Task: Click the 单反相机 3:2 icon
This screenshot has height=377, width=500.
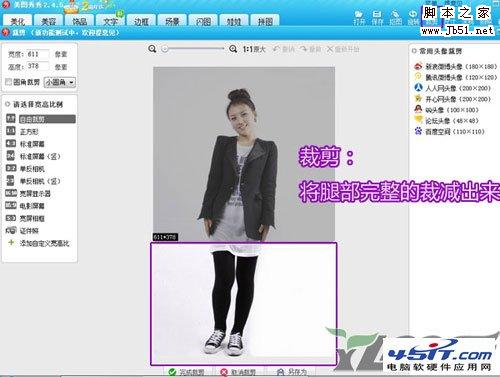Action: (11, 168)
